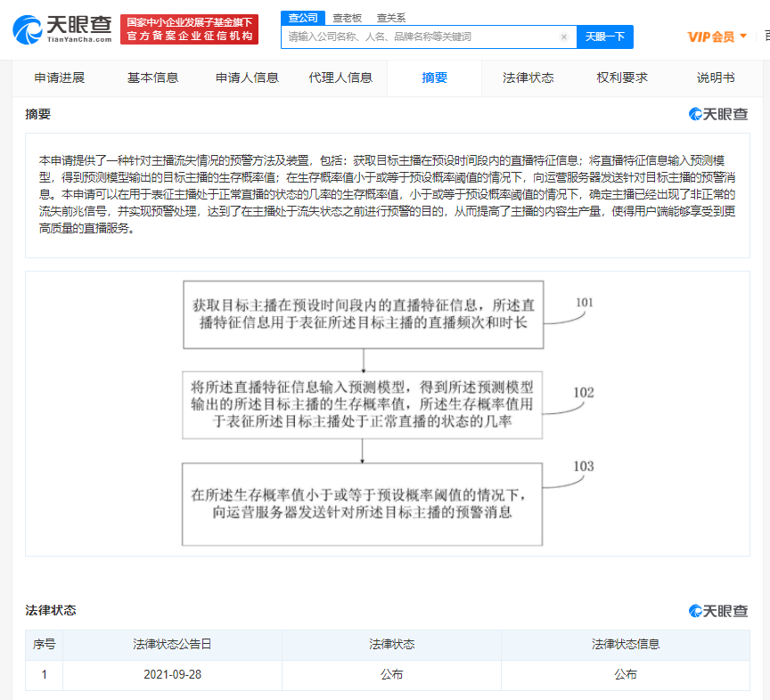The width and height of the screenshot is (770, 700).
Task: Click the row number 1 cell
Action: click(45, 674)
